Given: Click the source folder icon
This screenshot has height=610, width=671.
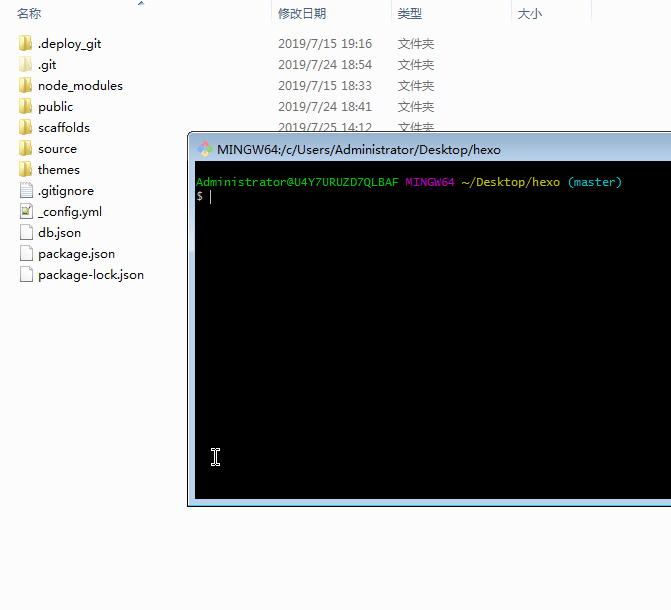Looking at the screenshot, I should [x=25, y=148].
